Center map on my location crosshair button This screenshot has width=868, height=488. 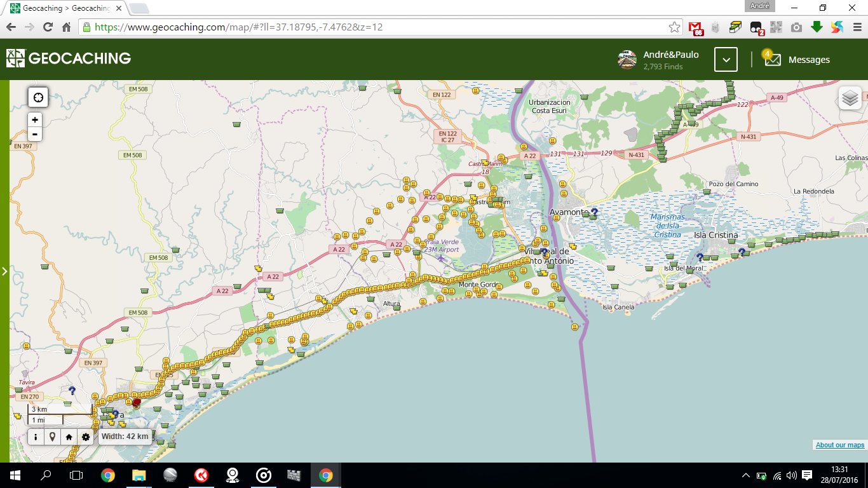[38, 98]
